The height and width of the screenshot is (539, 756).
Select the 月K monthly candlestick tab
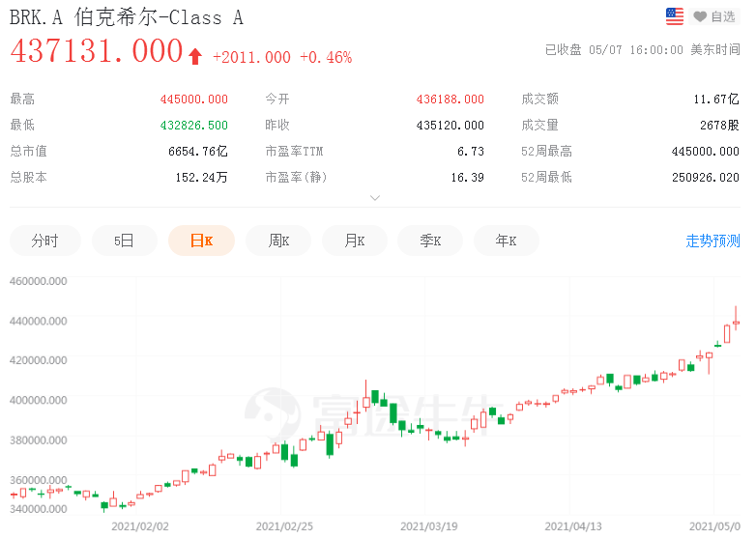tap(355, 241)
